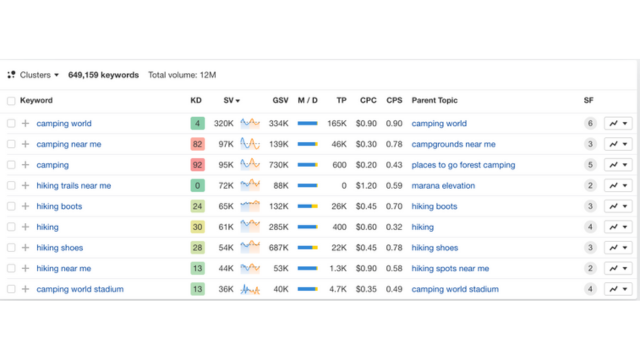Viewport: 640px width, 360px height.
Task: Open trend chart dropdown for hiking near me
Action: click(x=618, y=268)
